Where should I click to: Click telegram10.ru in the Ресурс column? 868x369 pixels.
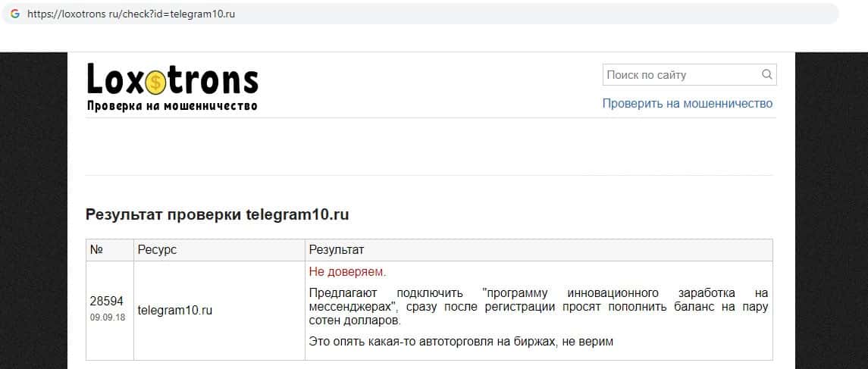click(175, 311)
